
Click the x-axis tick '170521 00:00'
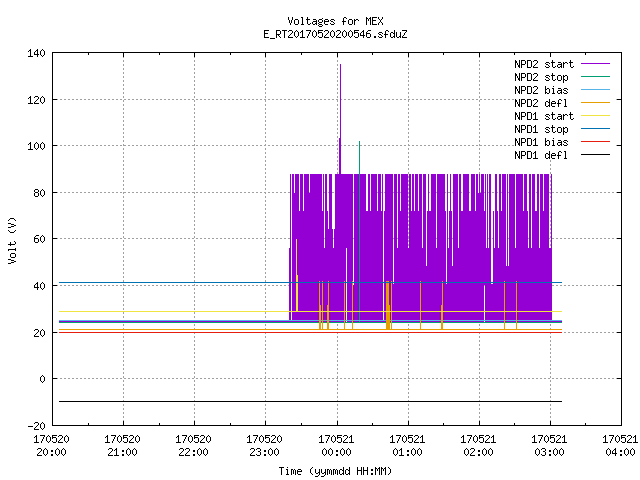(x=336, y=446)
